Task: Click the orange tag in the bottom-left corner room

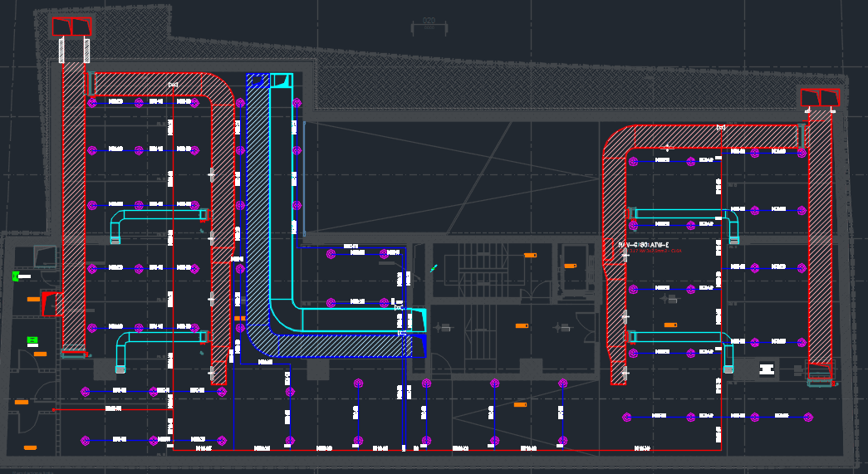Action: (31, 448)
